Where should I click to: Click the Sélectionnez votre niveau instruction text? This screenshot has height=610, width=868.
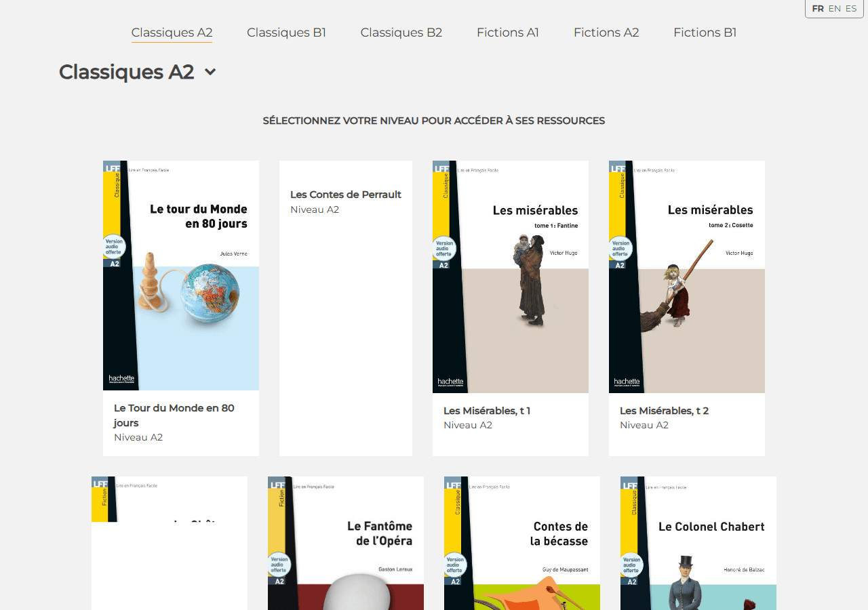pos(434,121)
